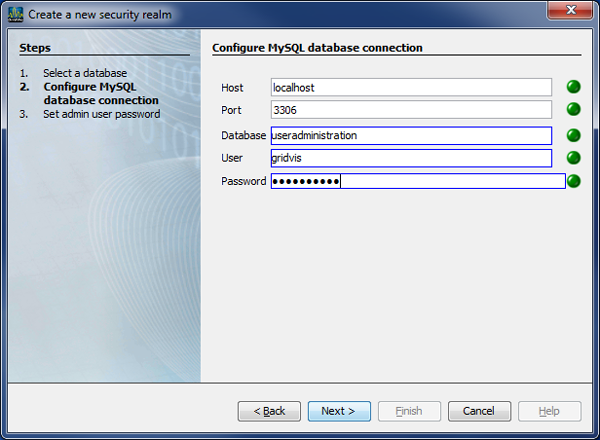The image size is (600, 440).
Task: Click the green status indicator beside Database
Action: point(573,135)
